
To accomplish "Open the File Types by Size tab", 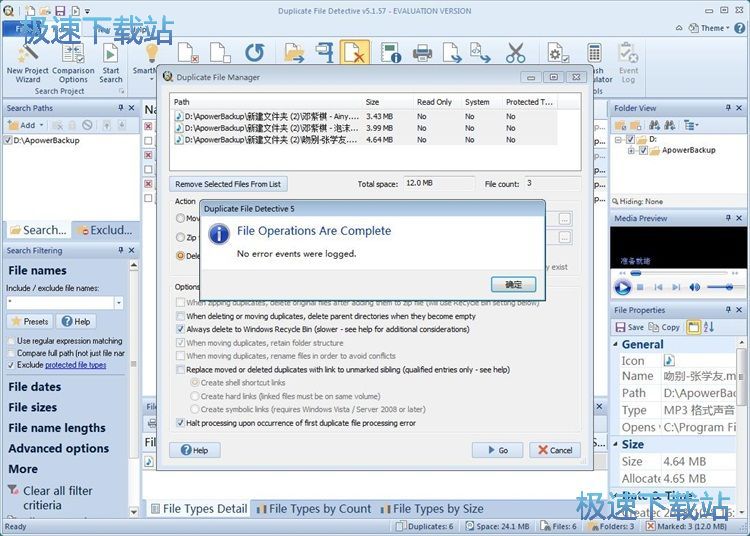I will [432, 509].
